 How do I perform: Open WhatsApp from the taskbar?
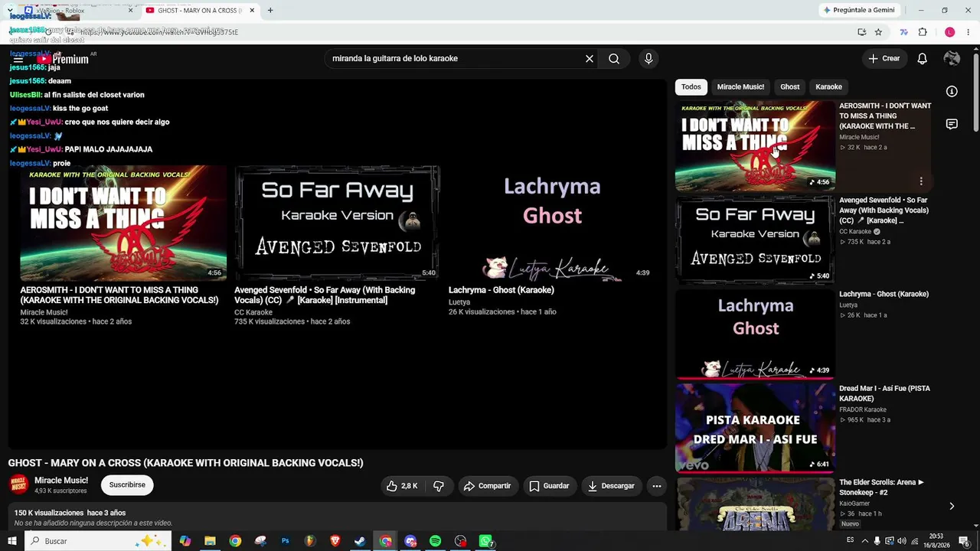485,541
